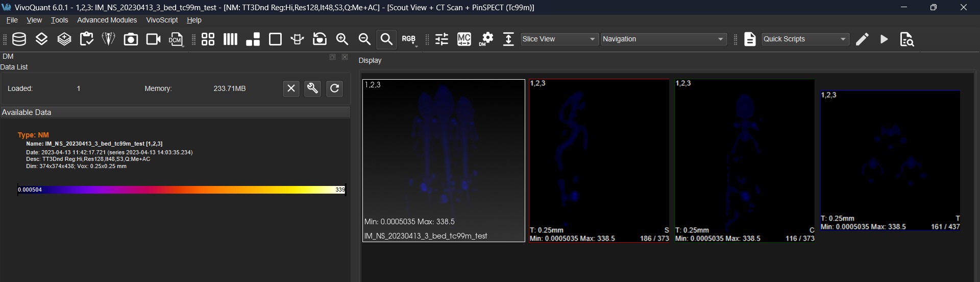The width and height of the screenshot is (980, 282).
Task: Click the zoom out magnifier icon
Action: point(364,39)
